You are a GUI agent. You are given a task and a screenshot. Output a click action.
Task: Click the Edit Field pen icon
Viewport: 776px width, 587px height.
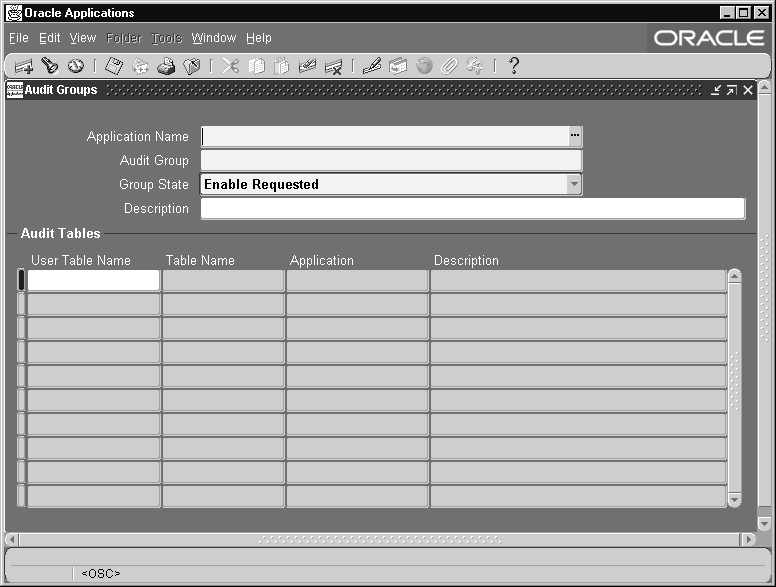(x=372, y=66)
